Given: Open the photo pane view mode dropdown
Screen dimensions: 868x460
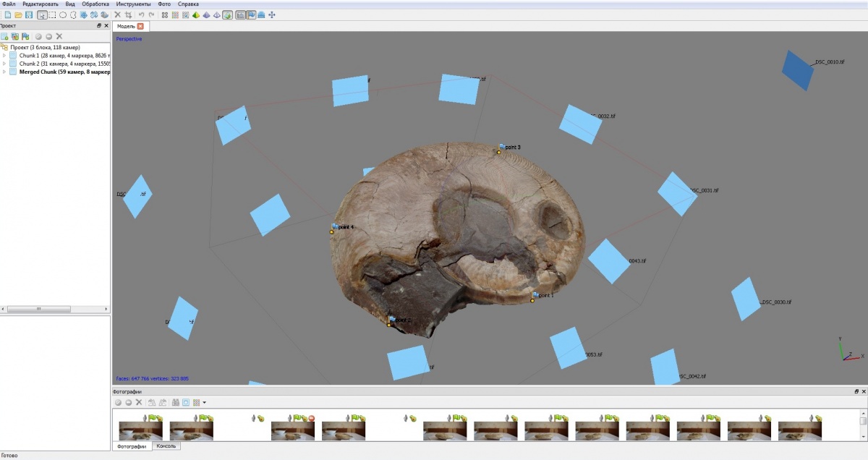Looking at the screenshot, I should pos(205,402).
